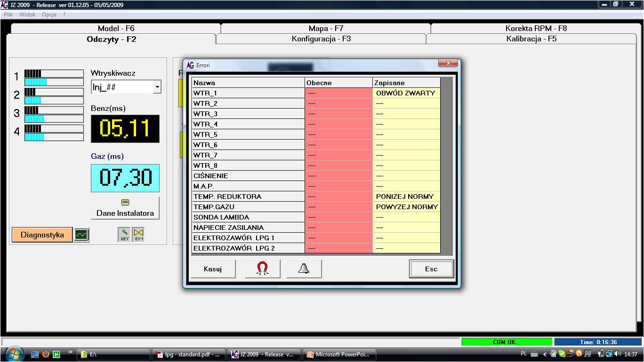Click the Obecne column header
The height and width of the screenshot is (362, 644).
[339, 83]
